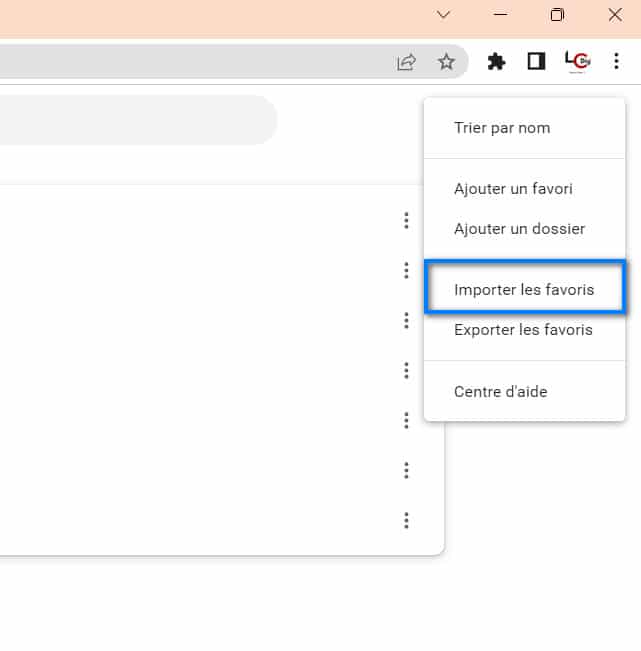Open the tab search chevron in title bar
641x651 pixels.
point(443,15)
